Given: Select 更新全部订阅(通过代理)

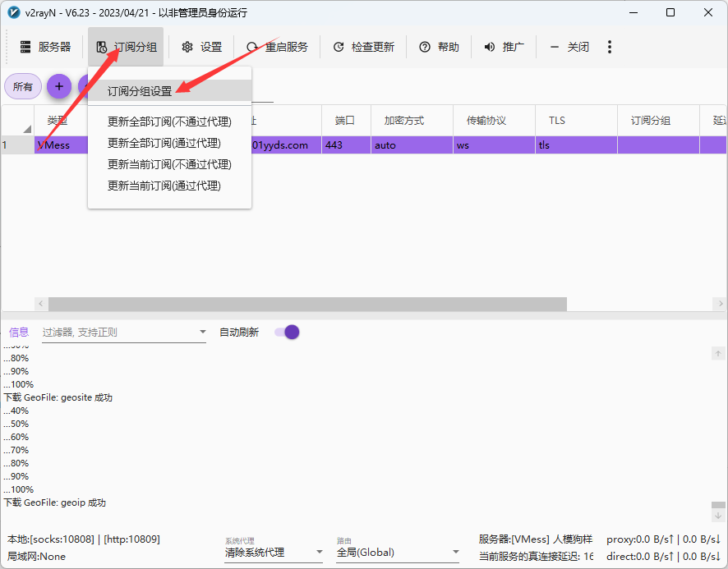Looking at the screenshot, I should [169, 143].
